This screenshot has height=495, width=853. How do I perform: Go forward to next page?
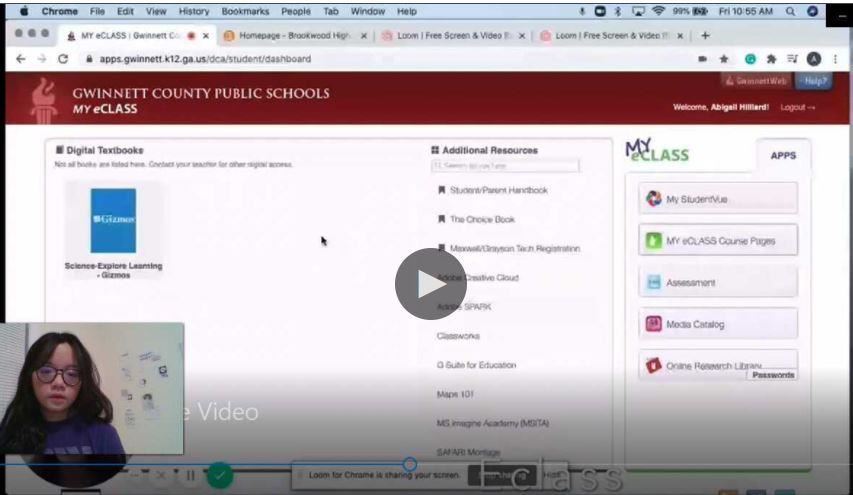click(42, 59)
